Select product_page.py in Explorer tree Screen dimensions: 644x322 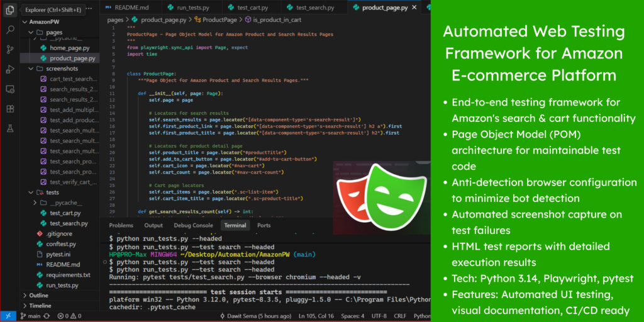pos(59,58)
